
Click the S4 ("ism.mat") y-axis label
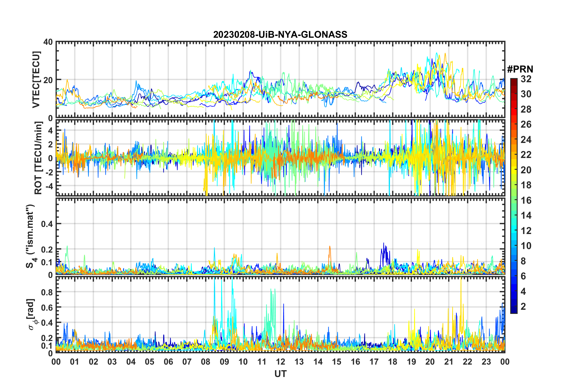30,236
